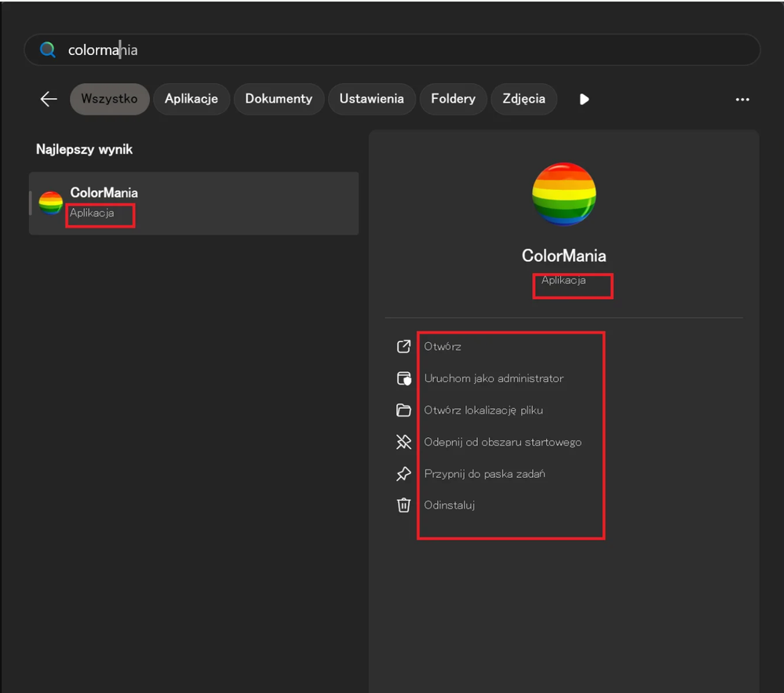Click Otwórz to open the app
This screenshot has height=693, width=784.
pyautogui.click(x=443, y=347)
